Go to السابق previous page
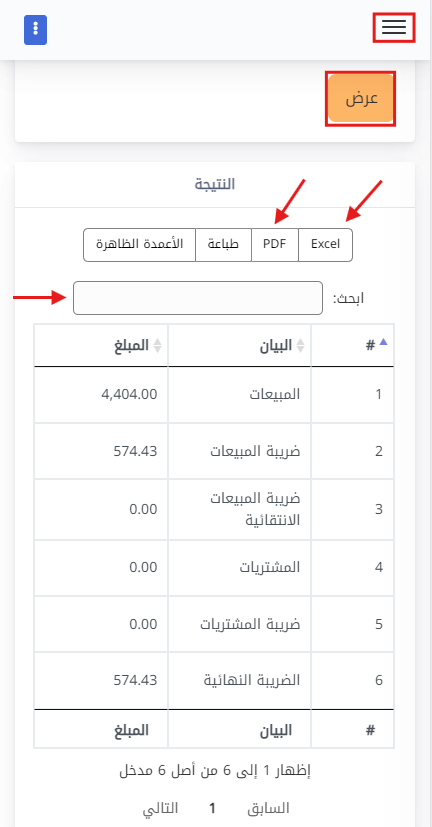Screen dimensions: 432x827 (268, 808)
